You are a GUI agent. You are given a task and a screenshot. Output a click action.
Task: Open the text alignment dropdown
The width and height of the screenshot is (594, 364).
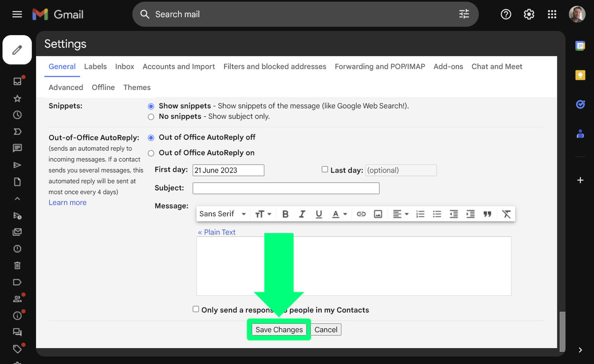click(400, 214)
